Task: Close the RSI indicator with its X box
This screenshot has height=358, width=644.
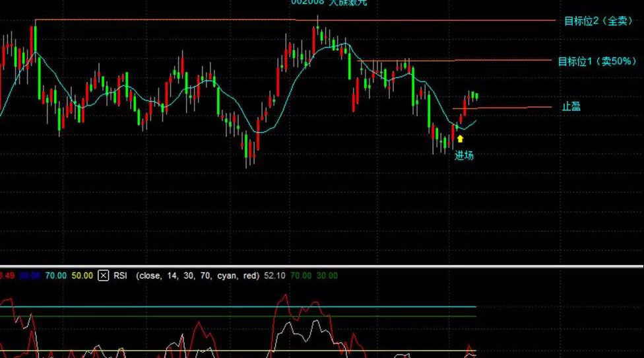Action: coord(104,275)
